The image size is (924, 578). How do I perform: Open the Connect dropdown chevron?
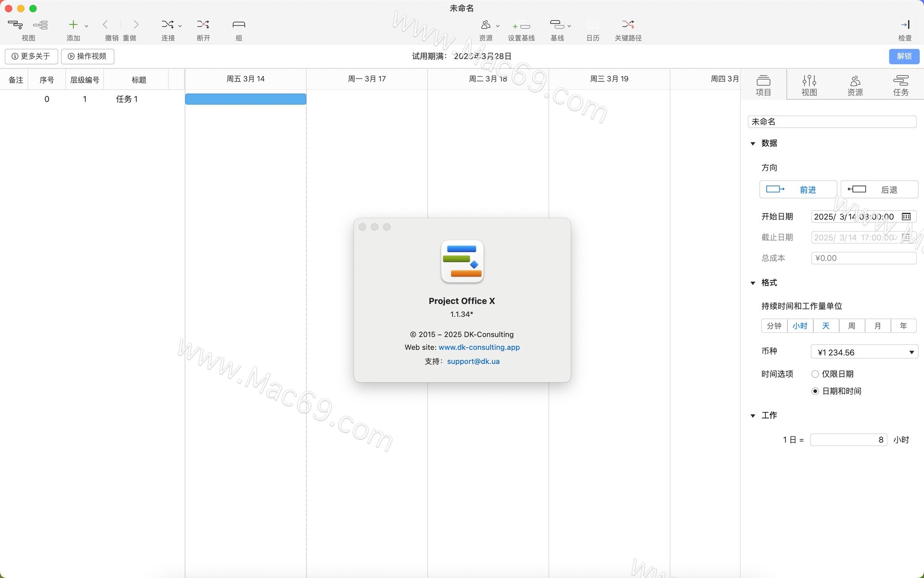(180, 26)
